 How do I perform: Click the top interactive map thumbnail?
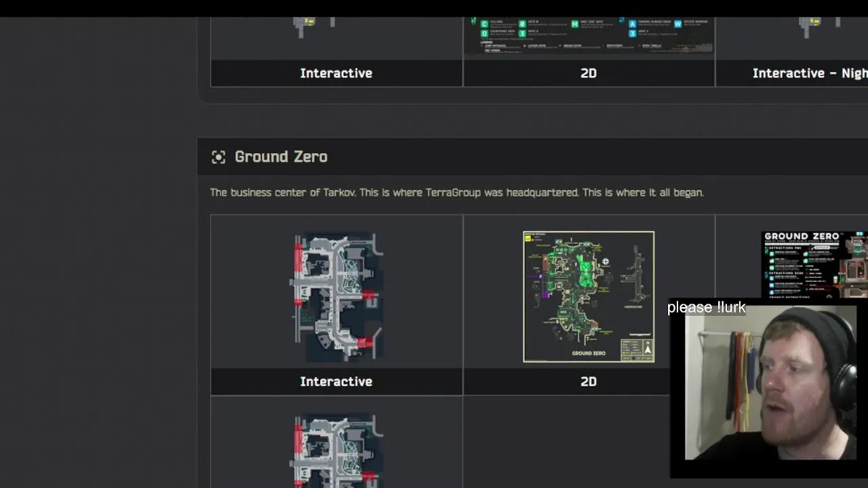click(x=315, y=27)
